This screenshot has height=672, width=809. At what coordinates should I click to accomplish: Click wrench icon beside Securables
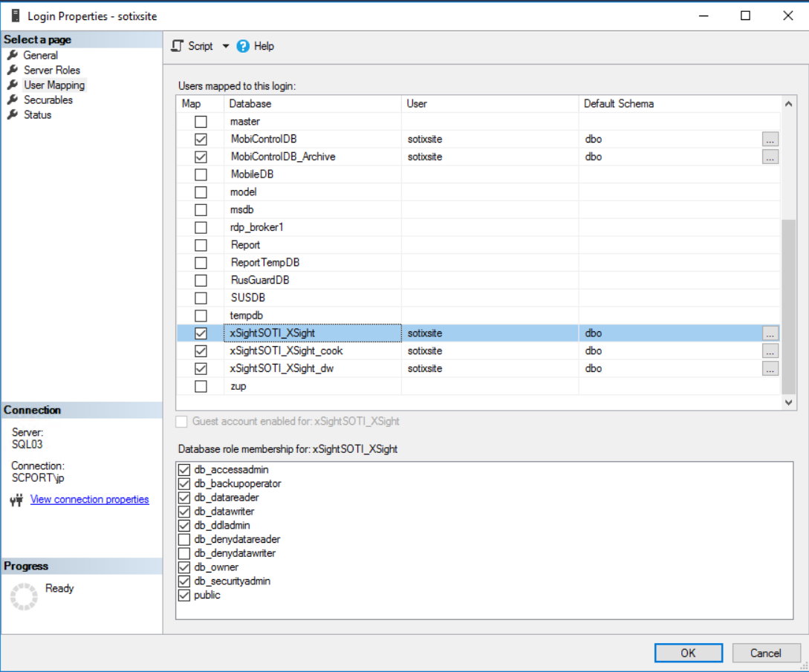click(13, 100)
